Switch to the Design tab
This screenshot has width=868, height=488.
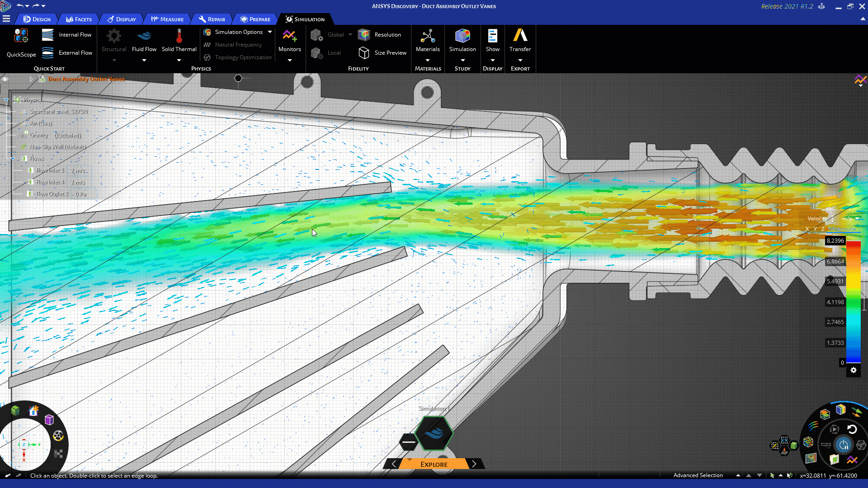point(37,19)
